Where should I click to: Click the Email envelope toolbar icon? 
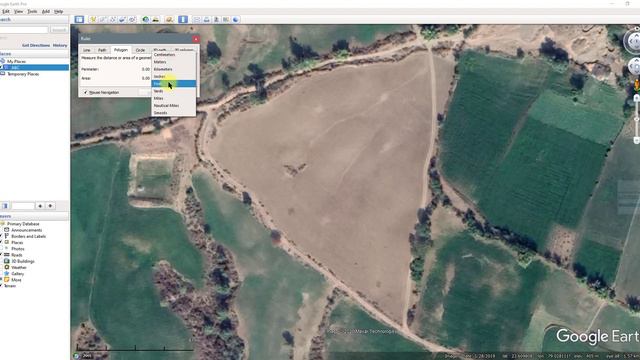click(197, 20)
